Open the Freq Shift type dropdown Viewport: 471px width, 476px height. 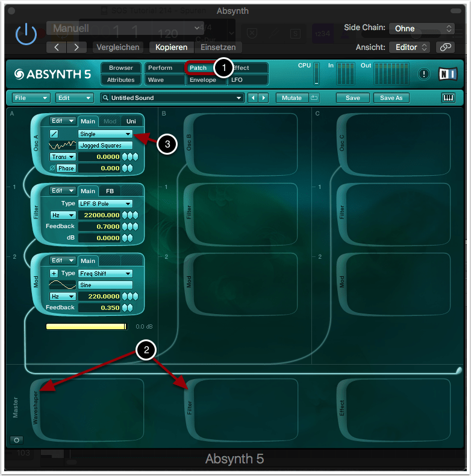pos(105,273)
